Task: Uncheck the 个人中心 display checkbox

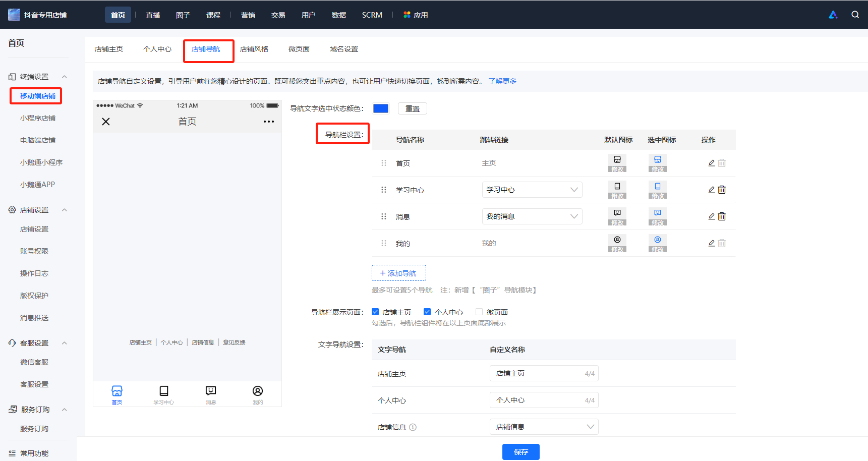Action: pyautogui.click(x=427, y=312)
